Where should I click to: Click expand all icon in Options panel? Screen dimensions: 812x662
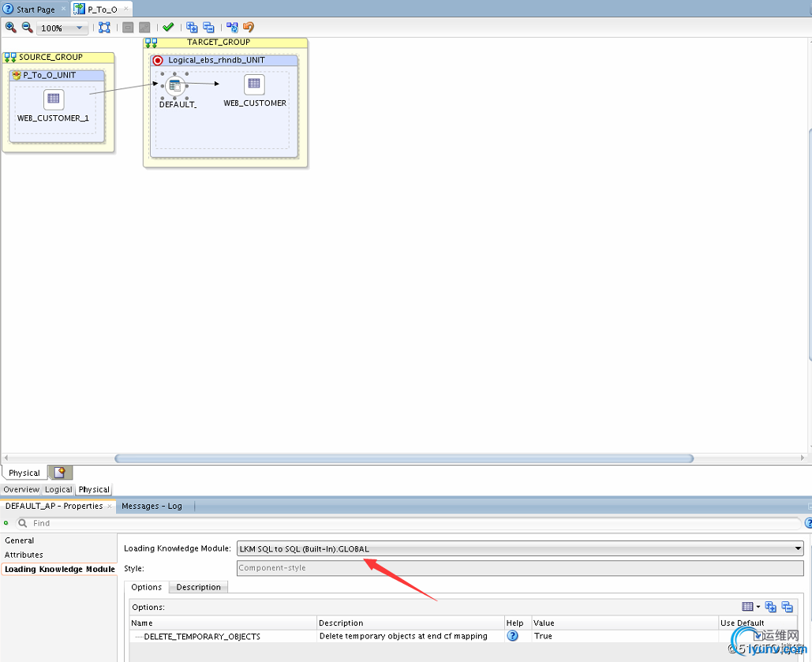(770, 607)
